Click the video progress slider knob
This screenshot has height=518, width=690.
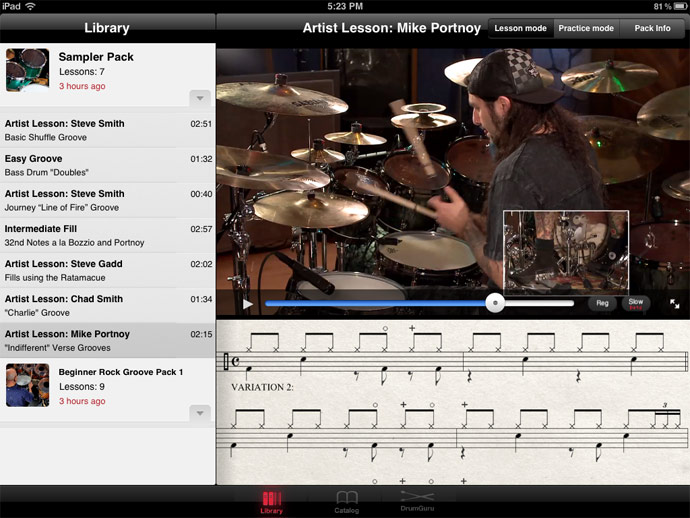tap(495, 303)
